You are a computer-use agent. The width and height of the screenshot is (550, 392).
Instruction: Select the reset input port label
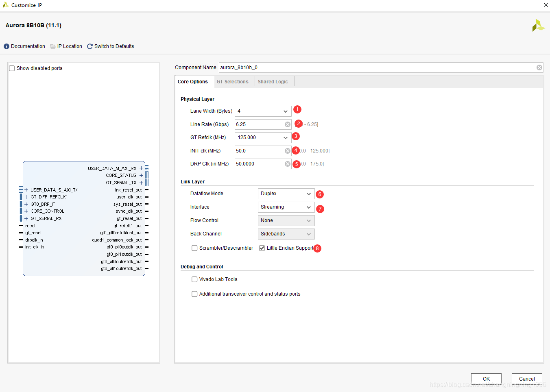tap(31, 226)
